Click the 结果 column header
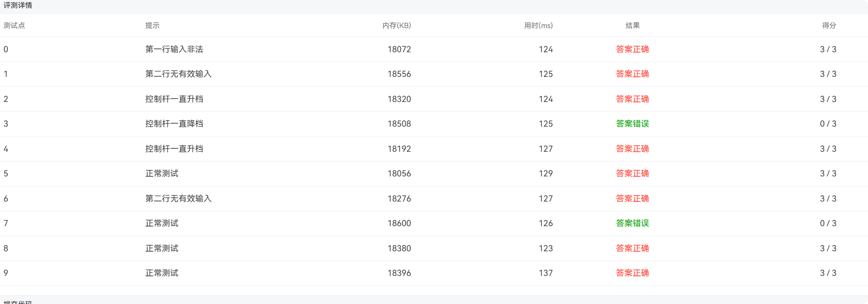The width and height of the screenshot is (868, 304). click(633, 26)
